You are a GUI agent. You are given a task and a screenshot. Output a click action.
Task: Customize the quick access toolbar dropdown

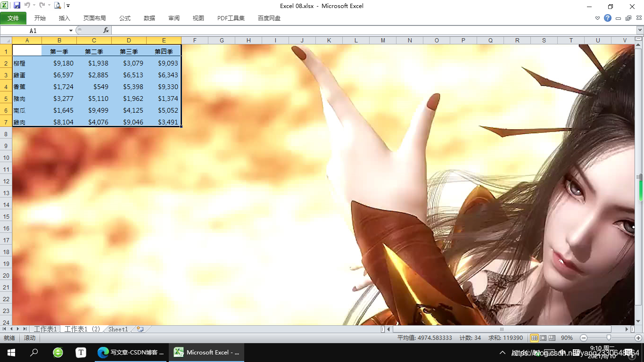tap(68, 6)
